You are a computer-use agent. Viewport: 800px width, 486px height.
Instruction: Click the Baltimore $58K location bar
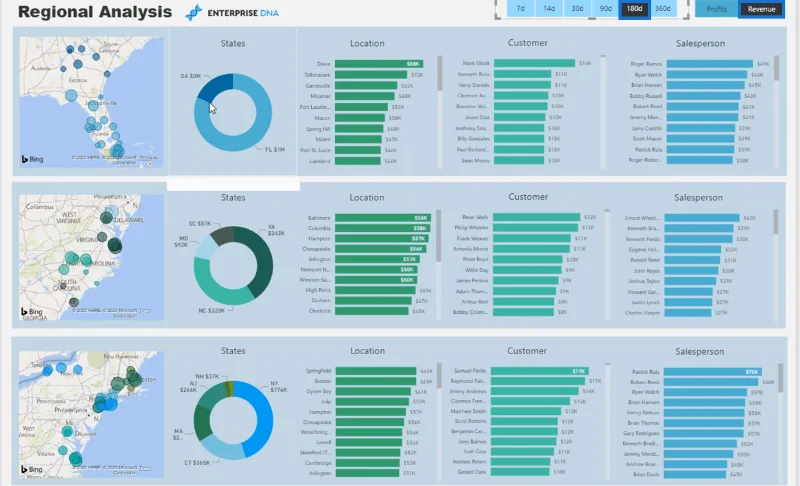[383, 218]
